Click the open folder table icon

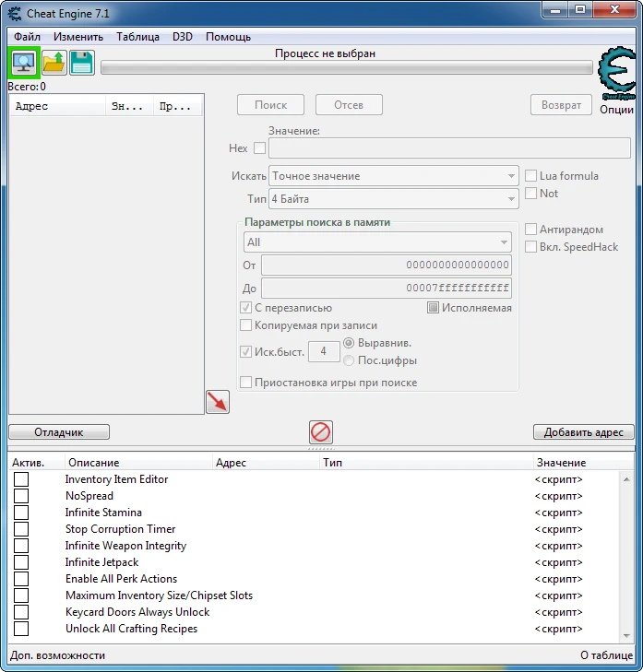click(54, 63)
